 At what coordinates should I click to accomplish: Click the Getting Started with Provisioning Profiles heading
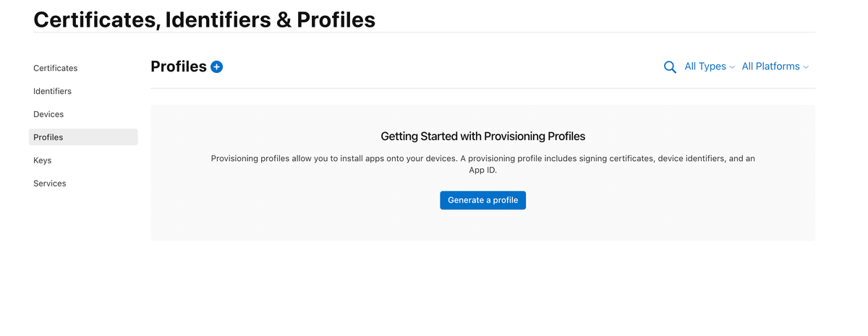click(x=482, y=136)
